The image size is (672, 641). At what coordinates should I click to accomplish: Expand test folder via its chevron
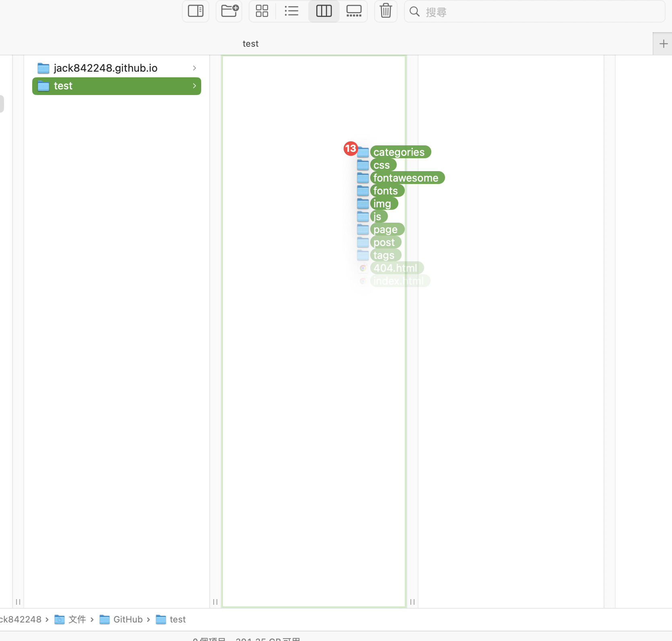point(194,86)
